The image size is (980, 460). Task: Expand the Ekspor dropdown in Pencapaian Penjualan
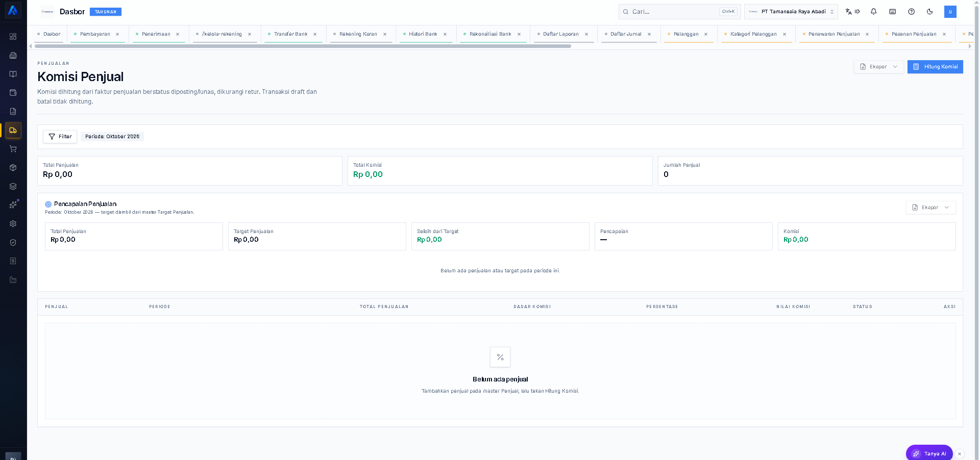(930, 208)
